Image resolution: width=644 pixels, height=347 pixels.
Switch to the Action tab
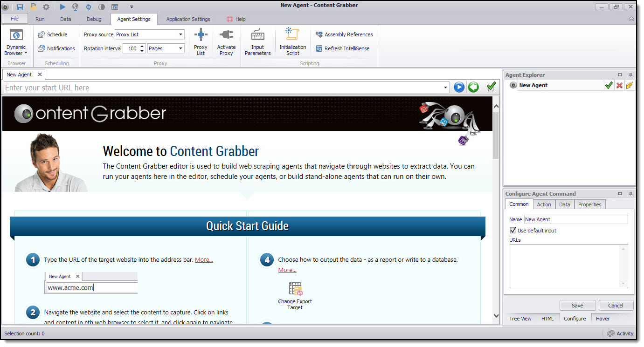click(544, 204)
